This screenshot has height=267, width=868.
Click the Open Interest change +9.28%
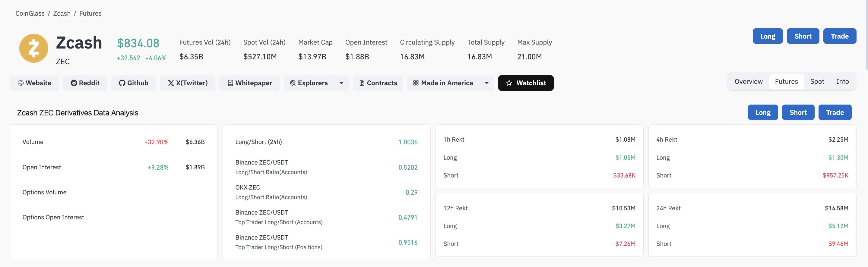click(x=158, y=167)
